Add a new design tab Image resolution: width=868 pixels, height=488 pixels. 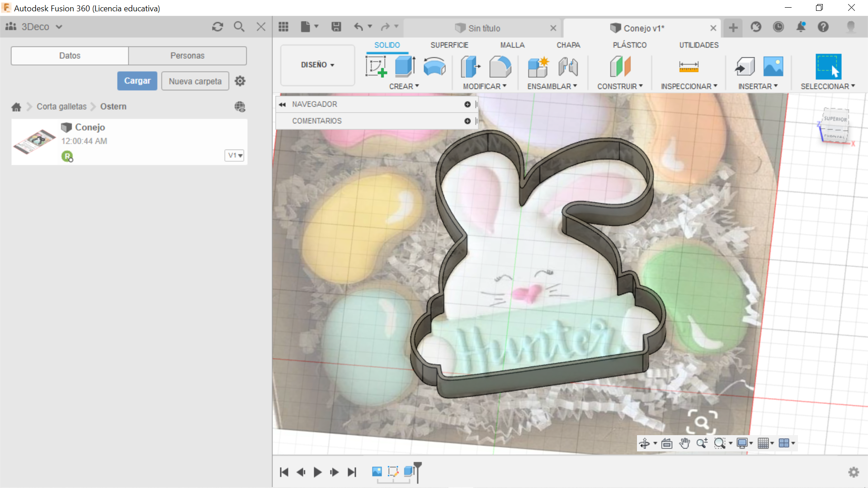733,28
